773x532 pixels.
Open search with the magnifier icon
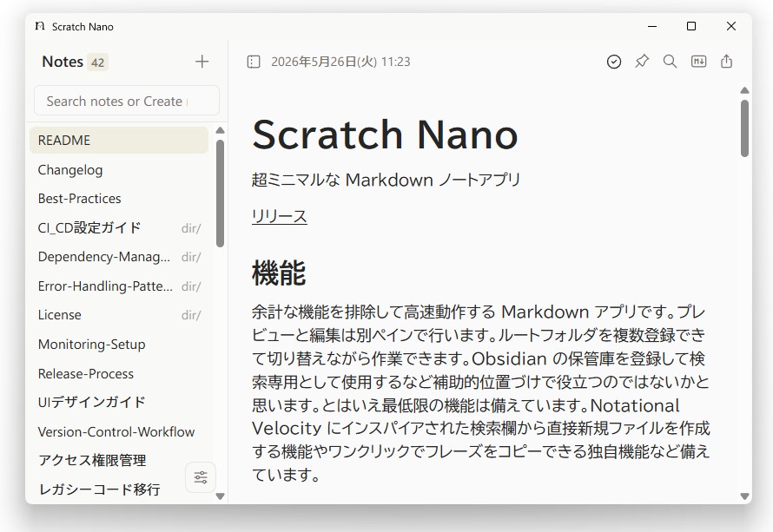(670, 62)
